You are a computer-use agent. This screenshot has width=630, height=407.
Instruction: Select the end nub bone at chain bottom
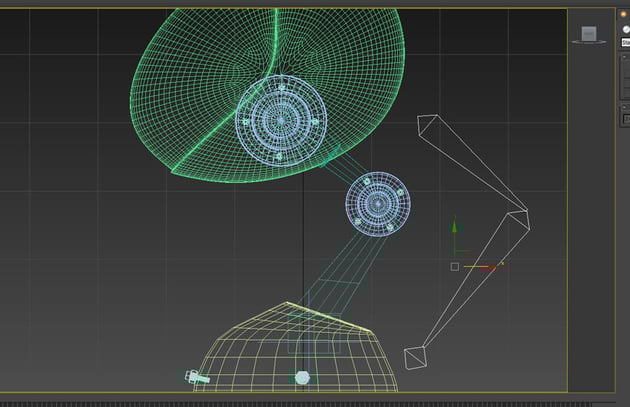pyautogui.click(x=414, y=358)
